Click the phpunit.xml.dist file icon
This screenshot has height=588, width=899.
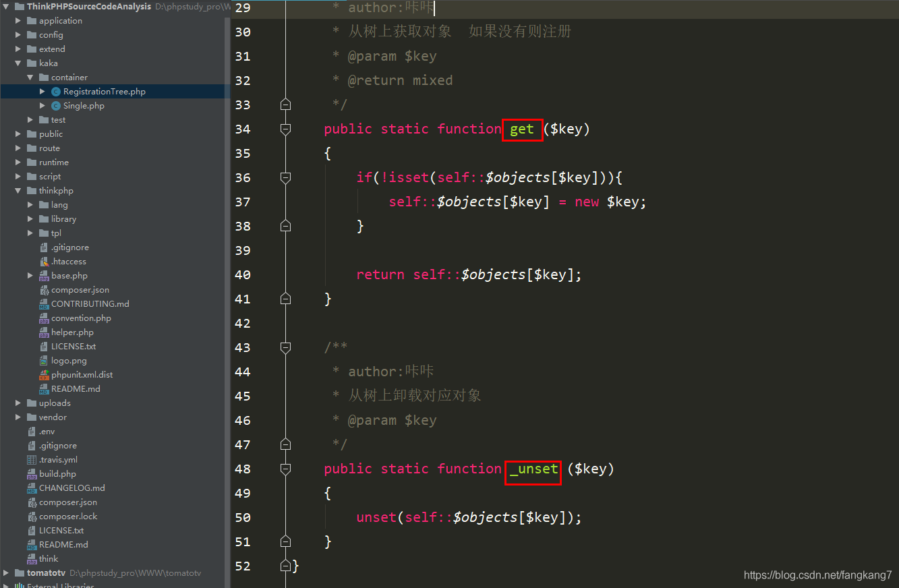[x=44, y=375]
